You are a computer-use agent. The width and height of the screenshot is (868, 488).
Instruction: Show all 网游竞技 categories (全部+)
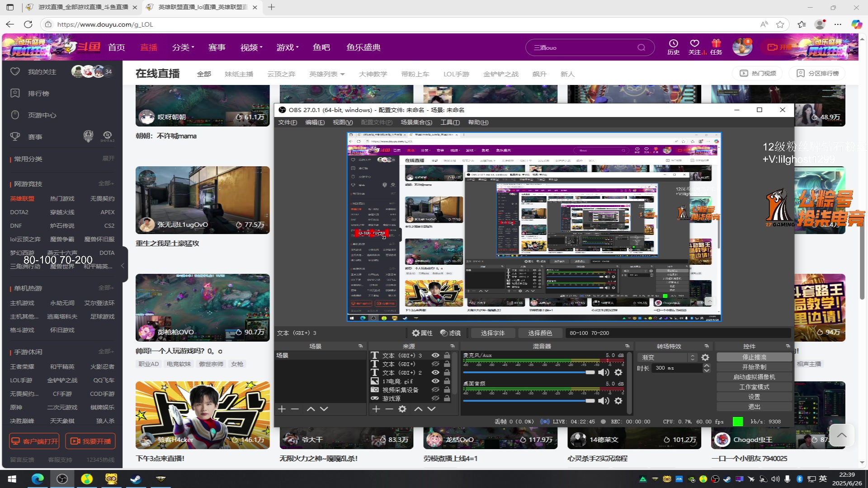pyautogui.click(x=106, y=183)
